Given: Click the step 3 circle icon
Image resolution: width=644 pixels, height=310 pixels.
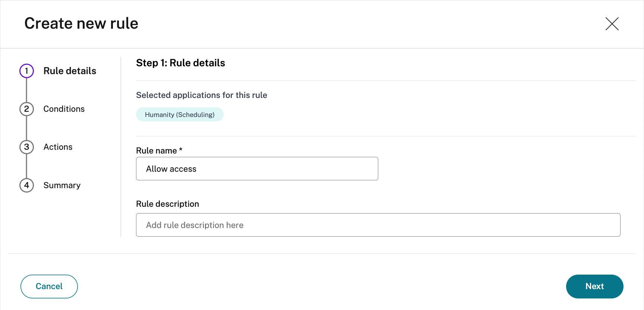Looking at the screenshot, I should (26, 147).
